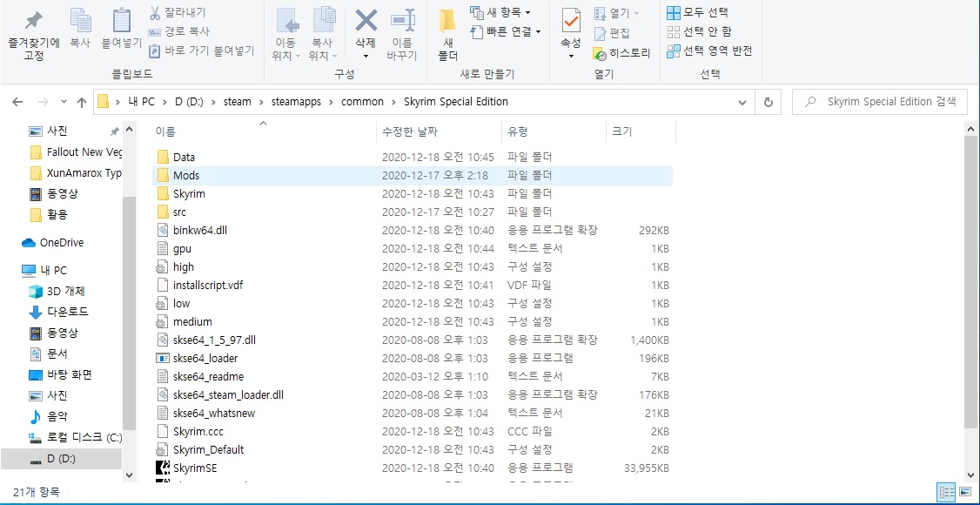Click the Refresh button next to address bar
The width and height of the screenshot is (980, 505).
pyautogui.click(x=769, y=102)
